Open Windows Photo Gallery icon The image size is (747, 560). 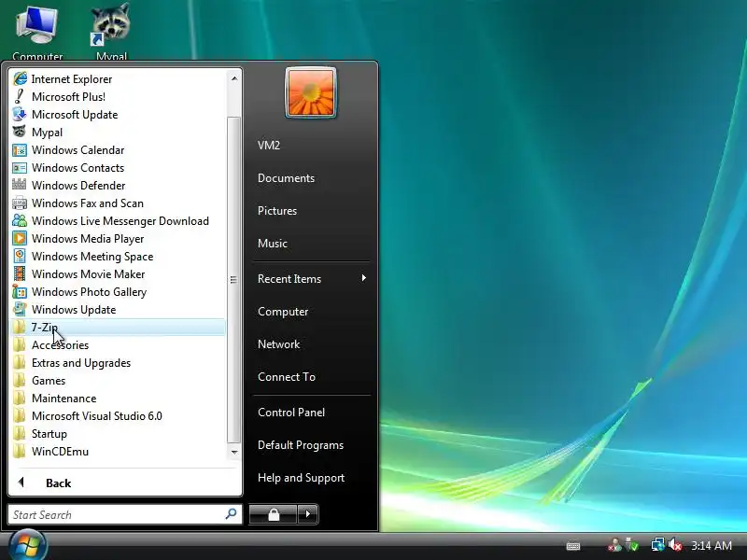tap(20, 291)
